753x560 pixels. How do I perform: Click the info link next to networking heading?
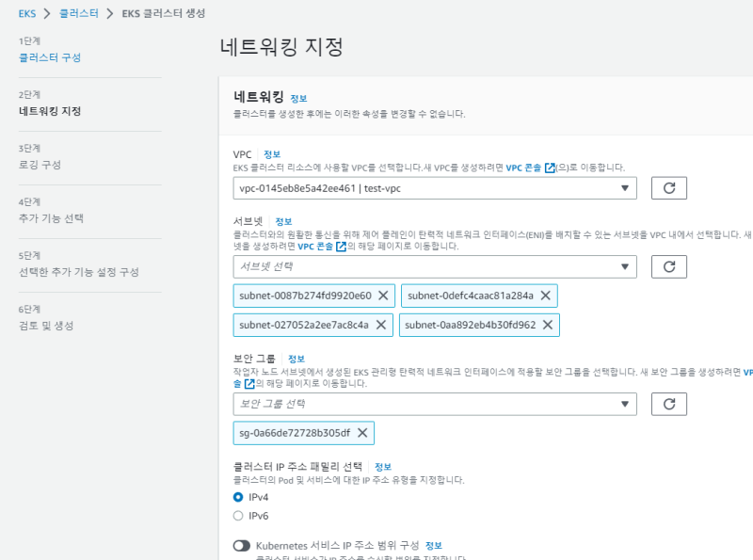click(x=298, y=98)
